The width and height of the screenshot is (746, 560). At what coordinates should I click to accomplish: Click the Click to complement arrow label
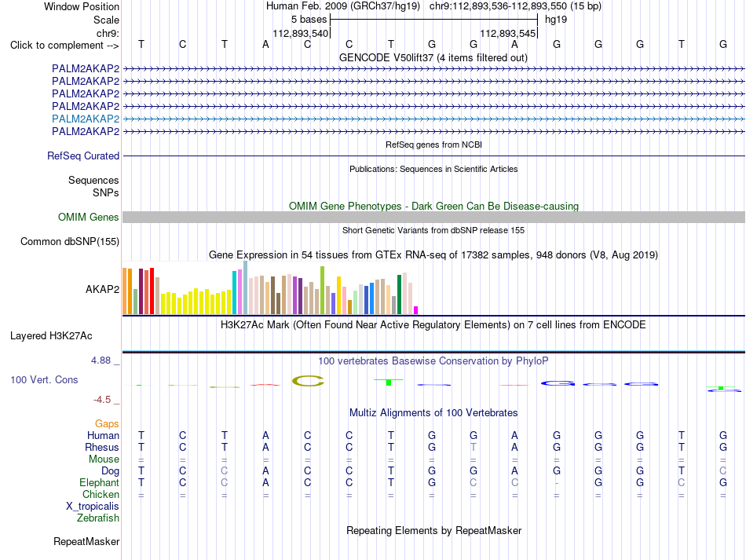64,46
